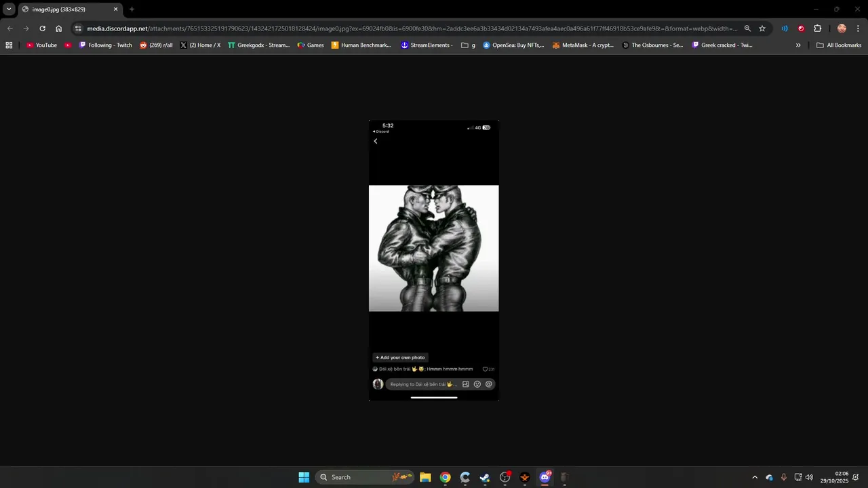The image size is (868, 488).
Task: Open the YouTube bookmark
Action: click(x=41, y=45)
